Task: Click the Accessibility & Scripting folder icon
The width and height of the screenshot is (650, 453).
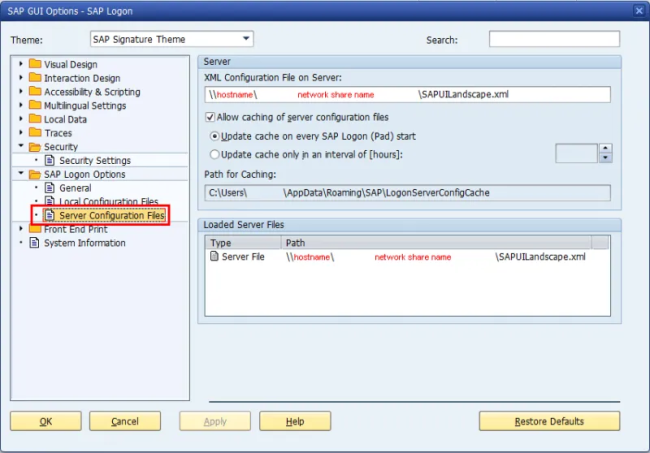Action: 35,91
